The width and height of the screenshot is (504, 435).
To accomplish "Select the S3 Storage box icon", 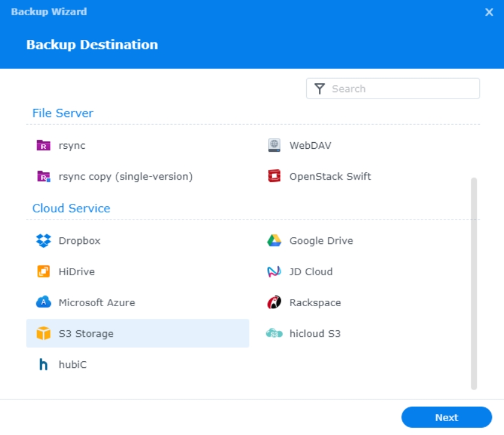I will point(44,333).
